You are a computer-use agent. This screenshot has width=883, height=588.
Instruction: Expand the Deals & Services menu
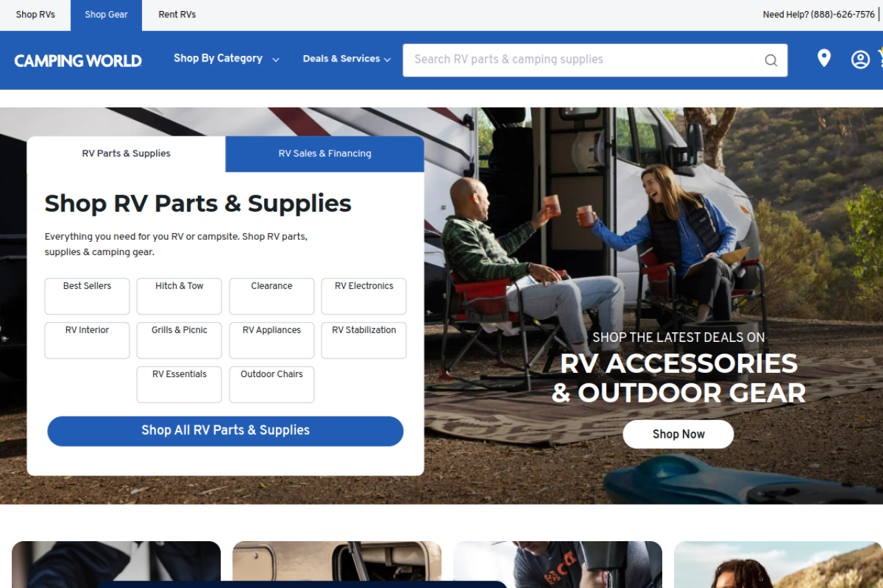click(x=347, y=59)
